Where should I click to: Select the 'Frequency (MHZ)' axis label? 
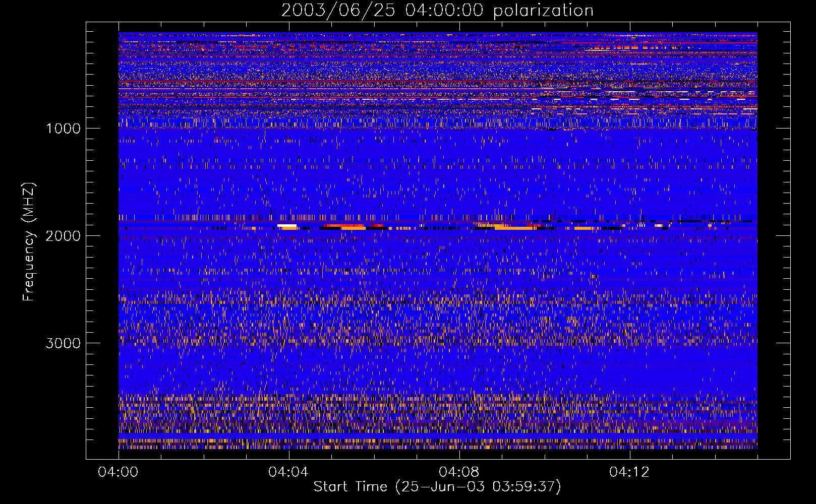click(29, 242)
